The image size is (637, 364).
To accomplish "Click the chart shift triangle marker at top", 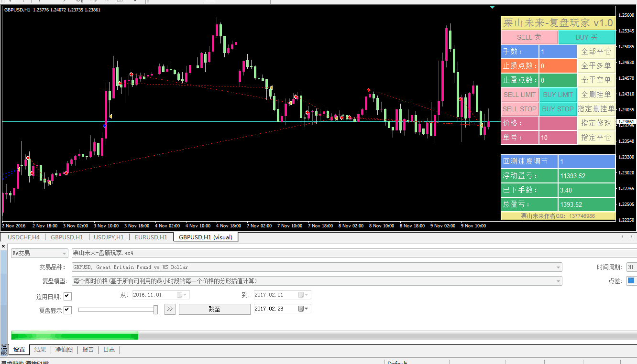I will [x=492, y=7].
